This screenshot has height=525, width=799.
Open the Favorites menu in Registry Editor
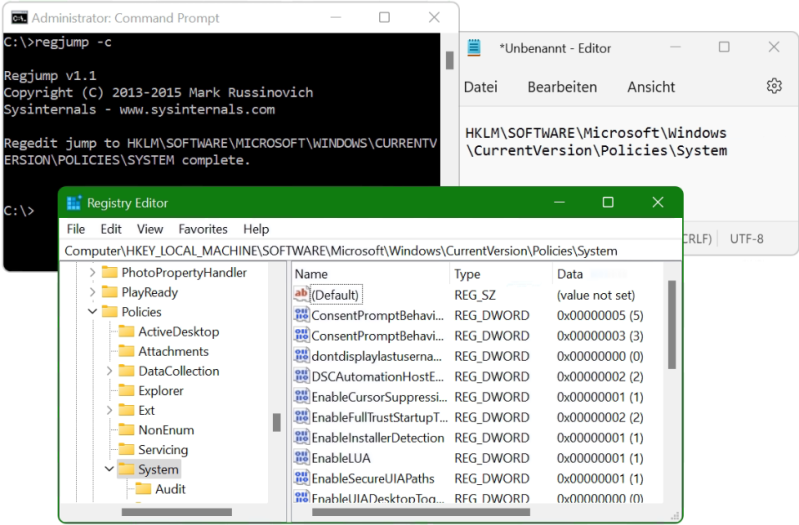click(x=203, y=229)
